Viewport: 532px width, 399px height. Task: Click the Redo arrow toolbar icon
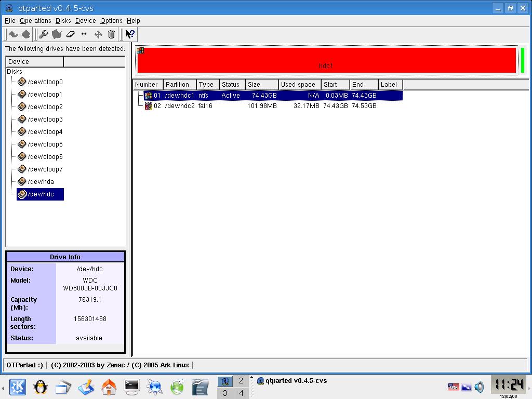click(x=26, y=34)
